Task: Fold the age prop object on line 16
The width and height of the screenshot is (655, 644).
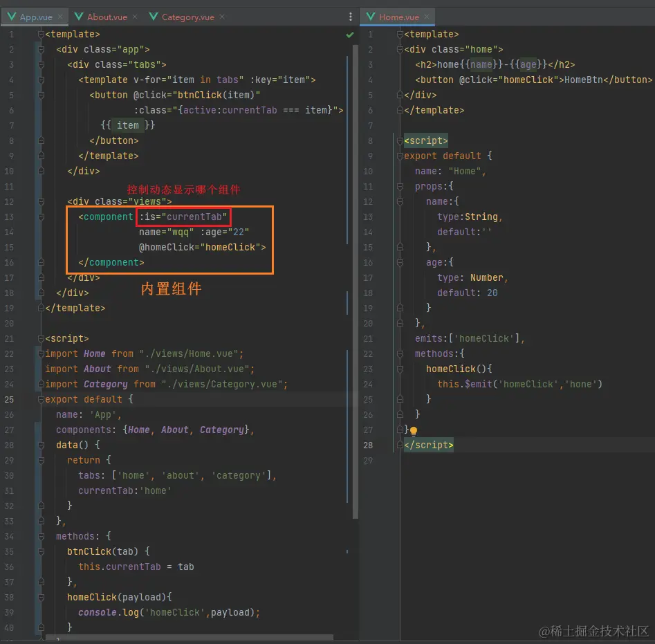Action: coord(400,263)
